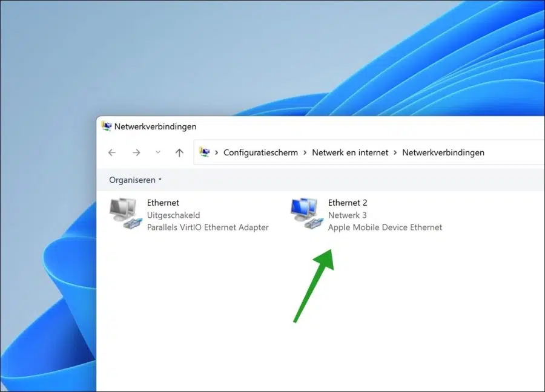This screenshot has height=392, width=545.
Task: Go up one folder level
Action: pos(179,152)
